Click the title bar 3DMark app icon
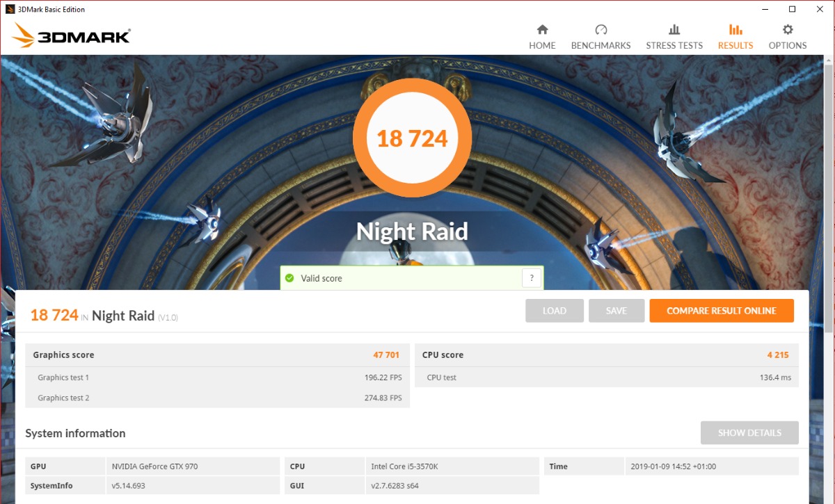Image resolution: width=835 pixels, height=504 pixels. tap(10, 9)
